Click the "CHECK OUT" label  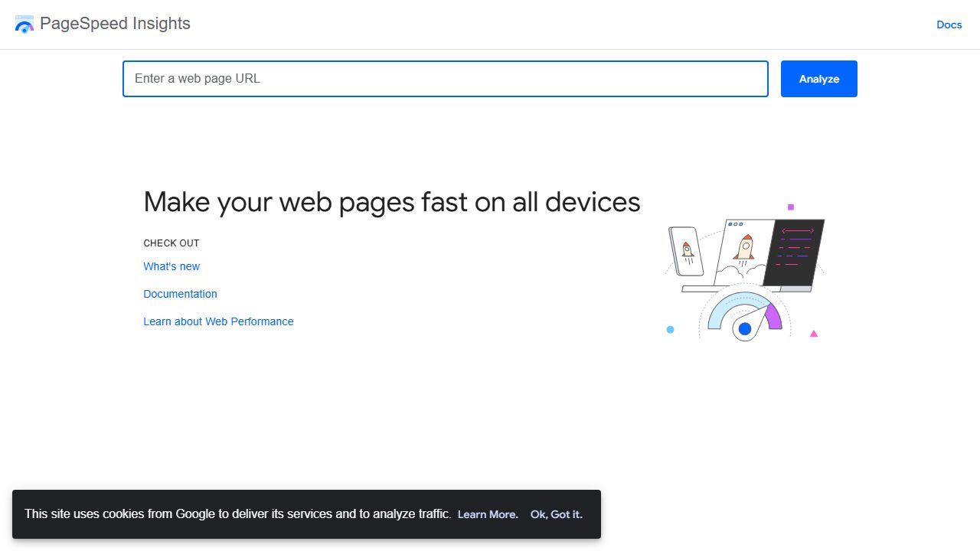coord(171,243)
